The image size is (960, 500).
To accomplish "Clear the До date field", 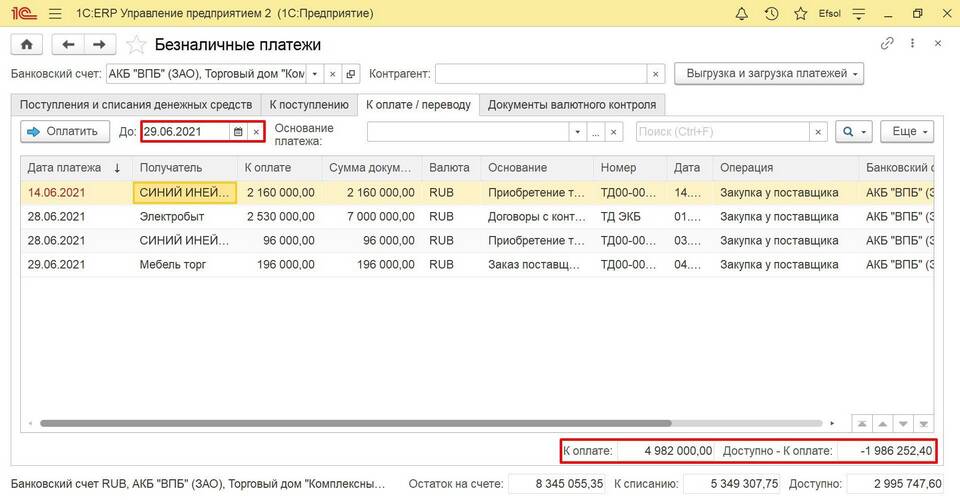I will point(256,132).
